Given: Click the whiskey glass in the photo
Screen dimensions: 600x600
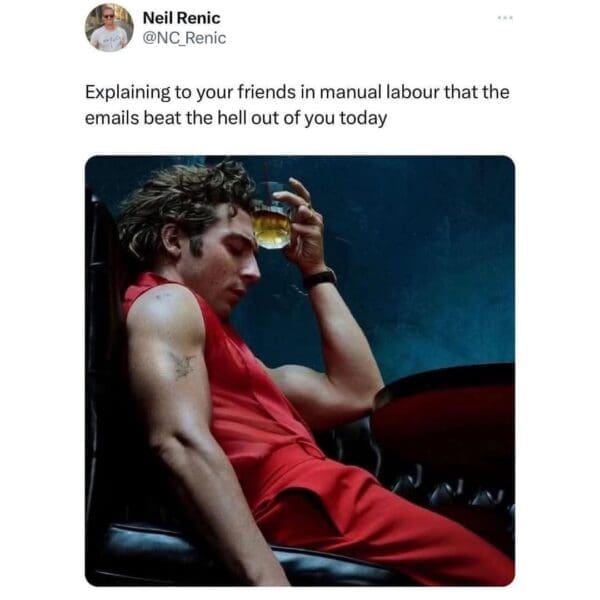Looking at the screenshot, I should [272, 222].
